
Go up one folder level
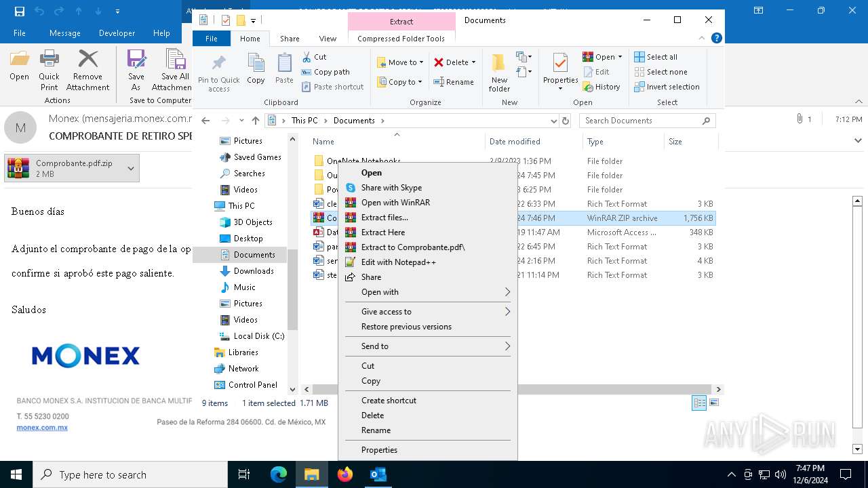[x=256, y=121]
